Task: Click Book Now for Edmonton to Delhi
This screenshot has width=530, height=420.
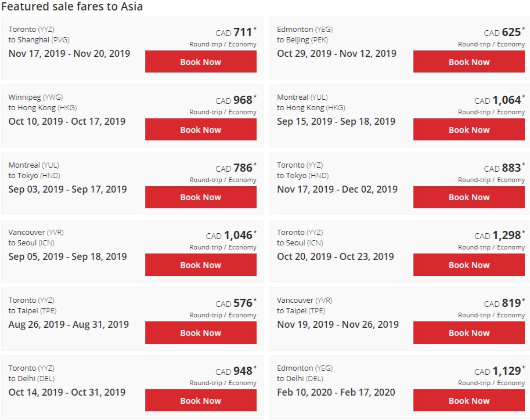Action: pos(469,400)
